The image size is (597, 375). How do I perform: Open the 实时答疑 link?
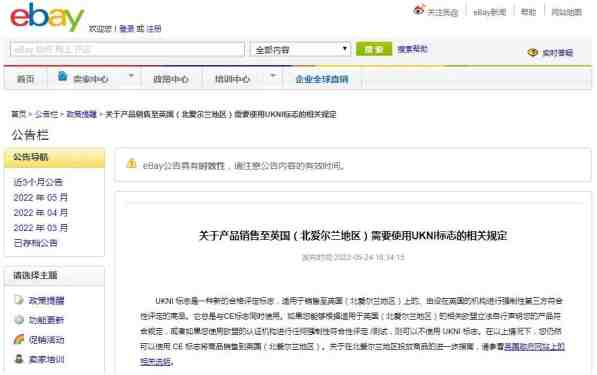pyautogui.click(x=557, y=53)
